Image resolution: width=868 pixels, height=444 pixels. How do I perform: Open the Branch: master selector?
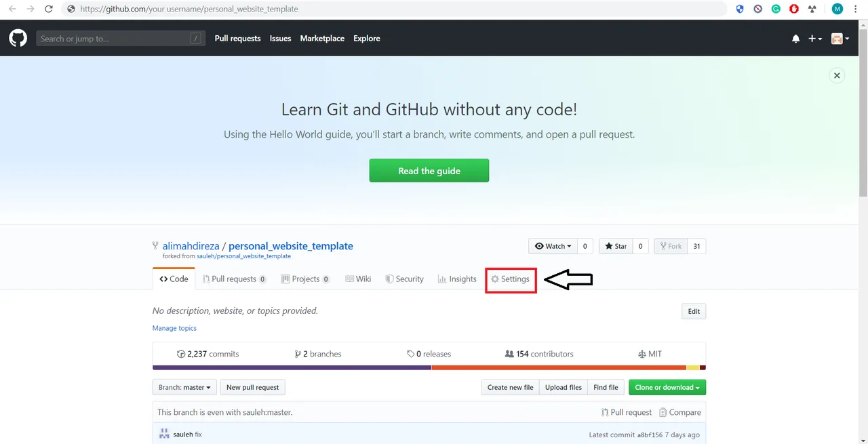(x=184, y=387)
